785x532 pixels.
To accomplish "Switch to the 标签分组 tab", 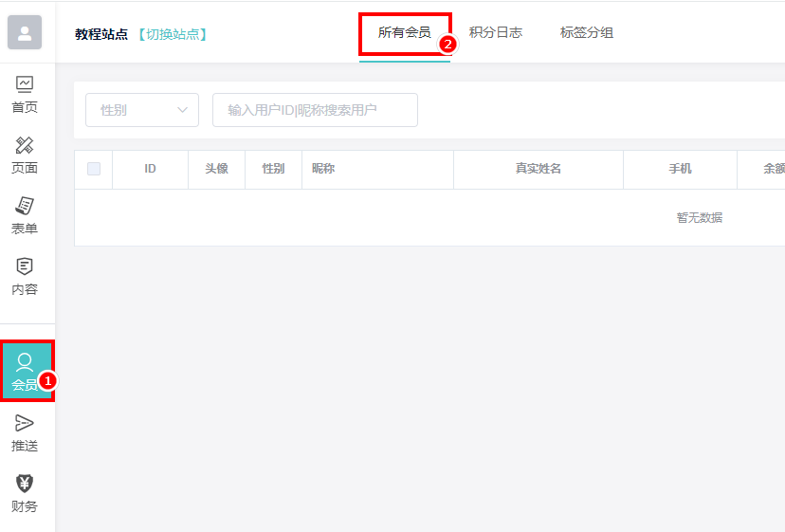I will coord(587,33).
